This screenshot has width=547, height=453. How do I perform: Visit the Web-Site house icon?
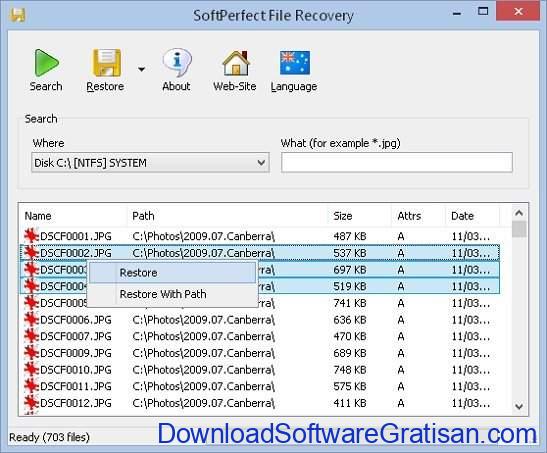click(x=236, y=63)
